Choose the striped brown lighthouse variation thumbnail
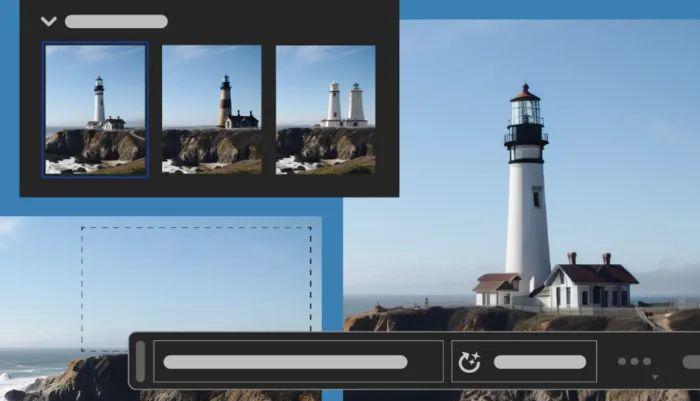The image size is (700, 401). (212, 109)
